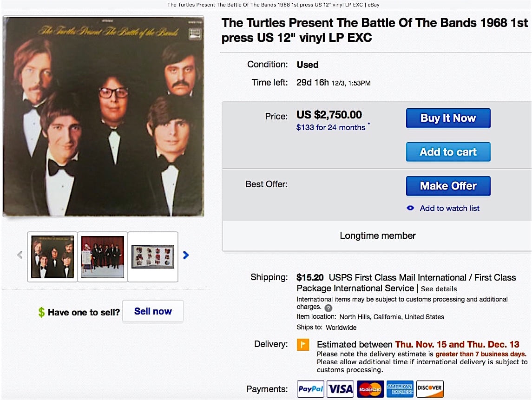532x400 pixels.
Task: Click the green dollar sign icon
Action: click(41, 313)
